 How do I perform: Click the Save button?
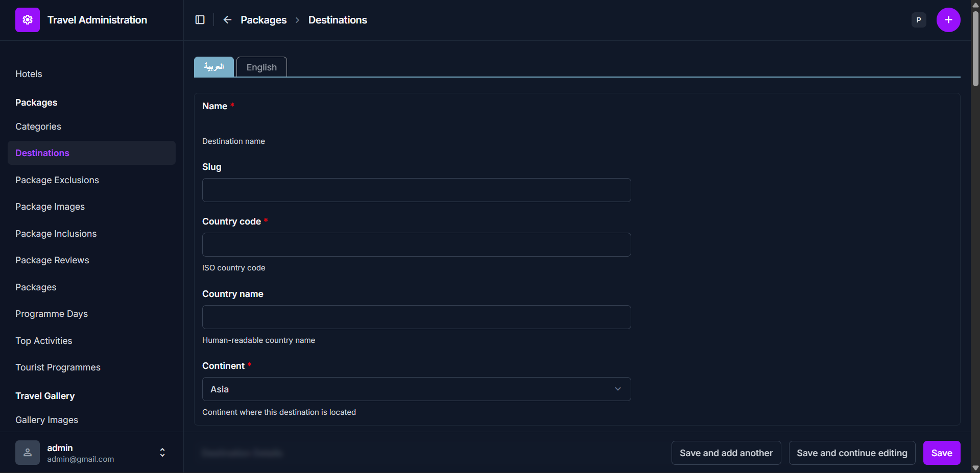click(x=941, y=453)
